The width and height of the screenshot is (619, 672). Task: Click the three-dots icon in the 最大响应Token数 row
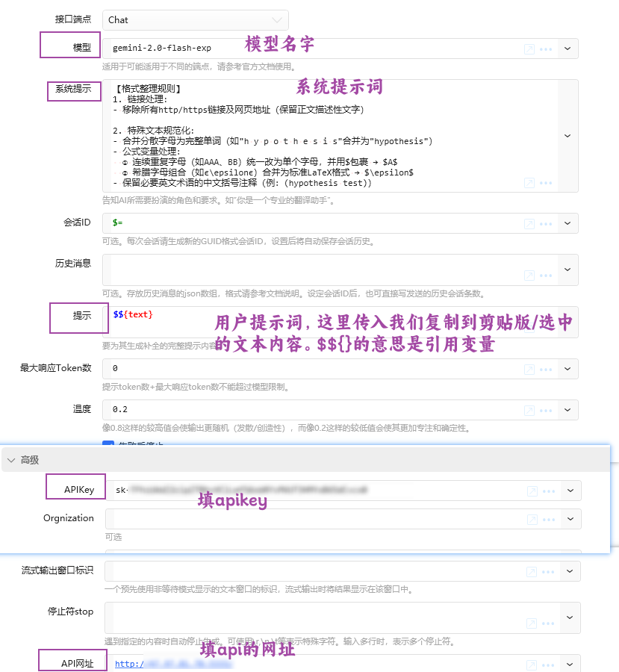[546, 370]
